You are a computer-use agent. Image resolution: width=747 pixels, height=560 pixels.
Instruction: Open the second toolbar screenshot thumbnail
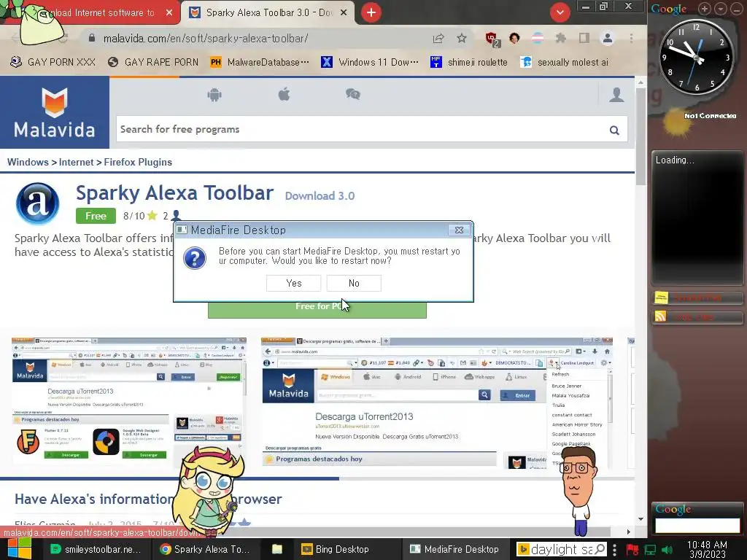(x=437, y=403)
